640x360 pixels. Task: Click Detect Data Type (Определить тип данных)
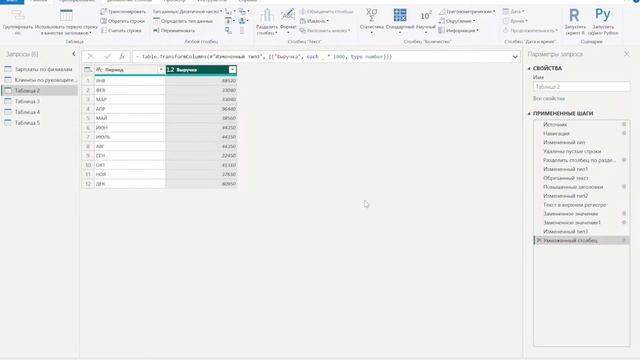click(x=183, y=21)
